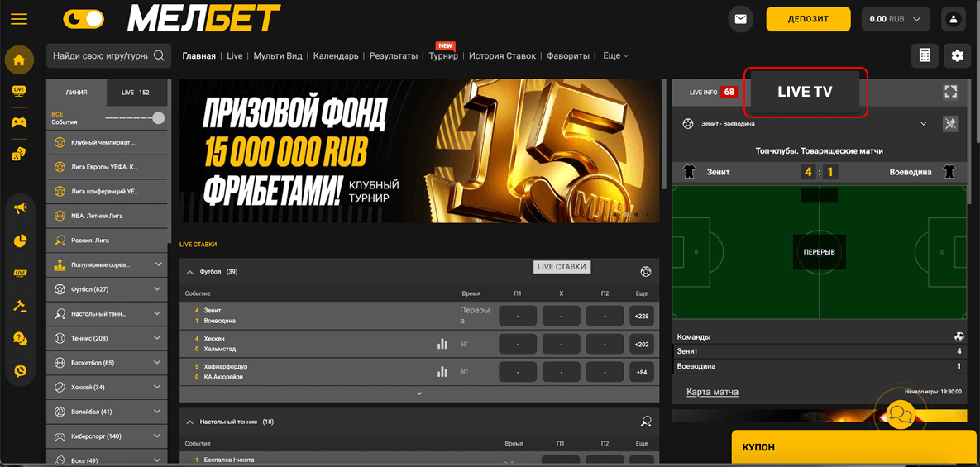
Task: Expand the 0.00 RUB balance dropdown
Action: [x=896, y=19]
